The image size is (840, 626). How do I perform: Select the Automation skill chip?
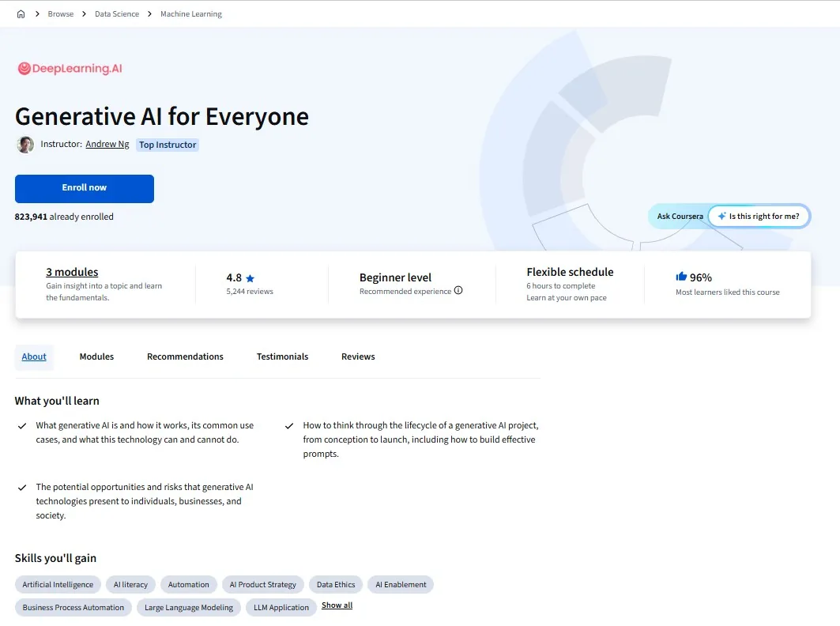[189, 585]
